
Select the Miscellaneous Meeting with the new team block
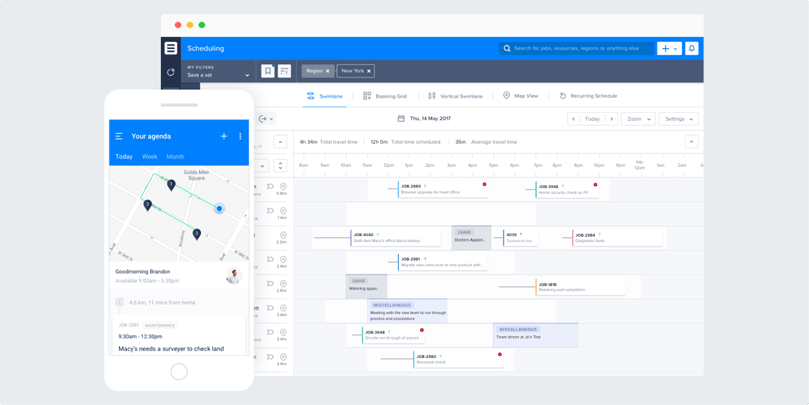[x=407, y=311]
